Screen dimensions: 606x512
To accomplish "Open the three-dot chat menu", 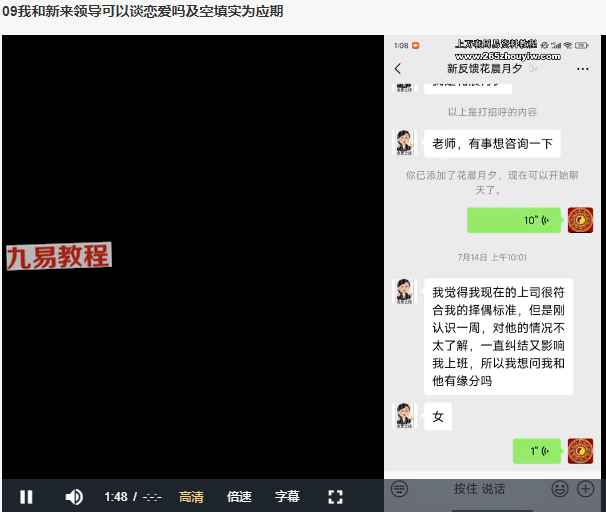I will point(583,69).
